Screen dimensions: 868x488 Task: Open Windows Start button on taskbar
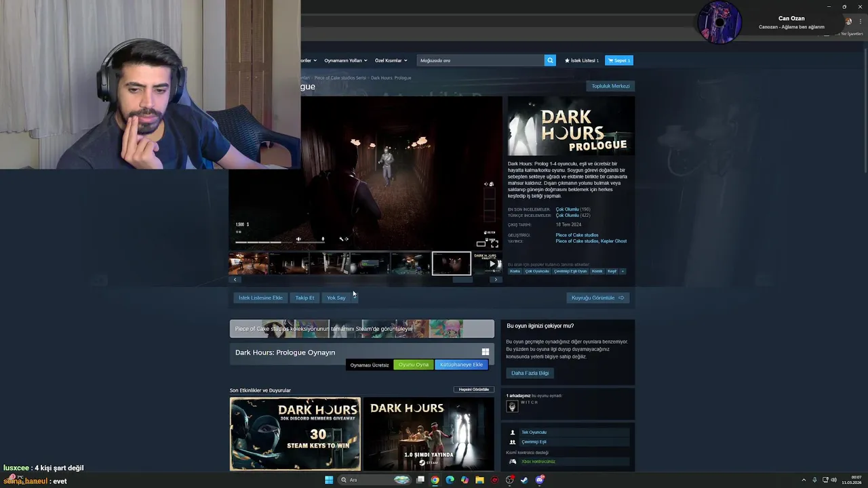click(x=329, y=480)
